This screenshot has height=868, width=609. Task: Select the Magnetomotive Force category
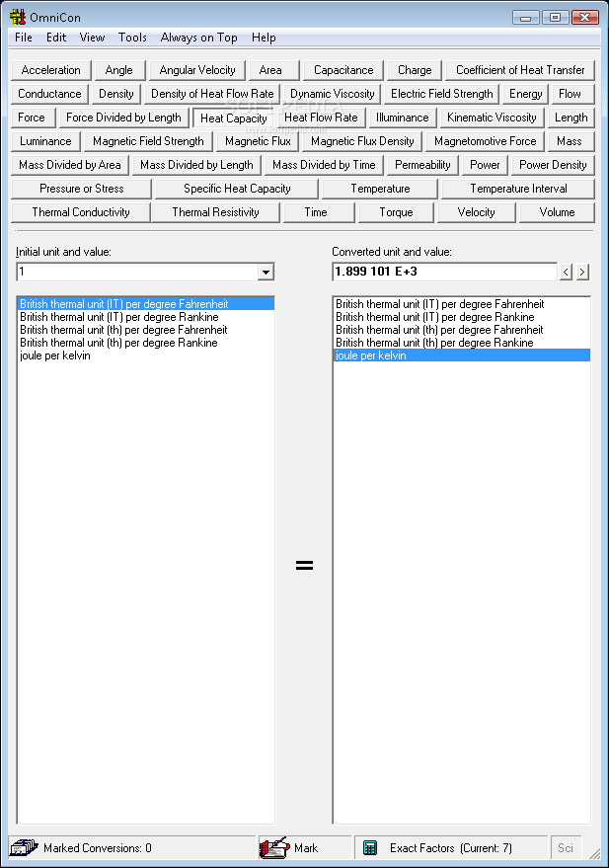[485, 142]
